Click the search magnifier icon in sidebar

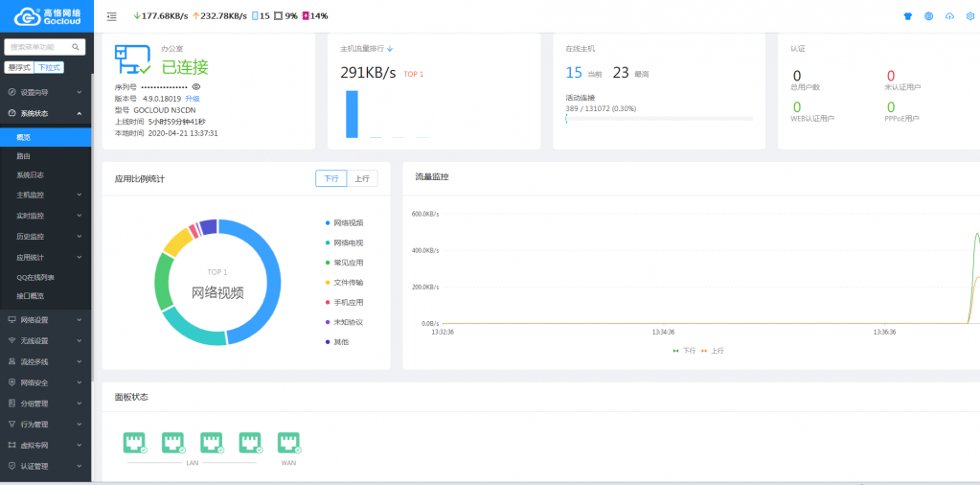click(77, 46)
